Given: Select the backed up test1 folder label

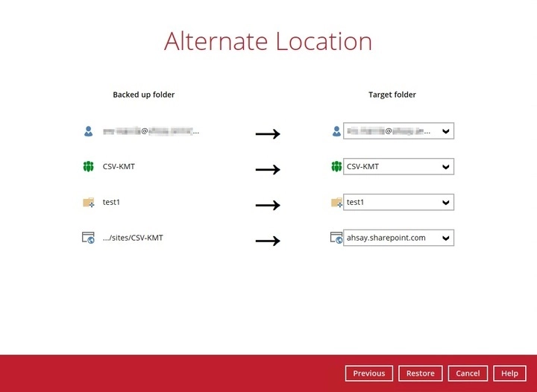Looking at the screenshot, I should (x=113, y=202).
